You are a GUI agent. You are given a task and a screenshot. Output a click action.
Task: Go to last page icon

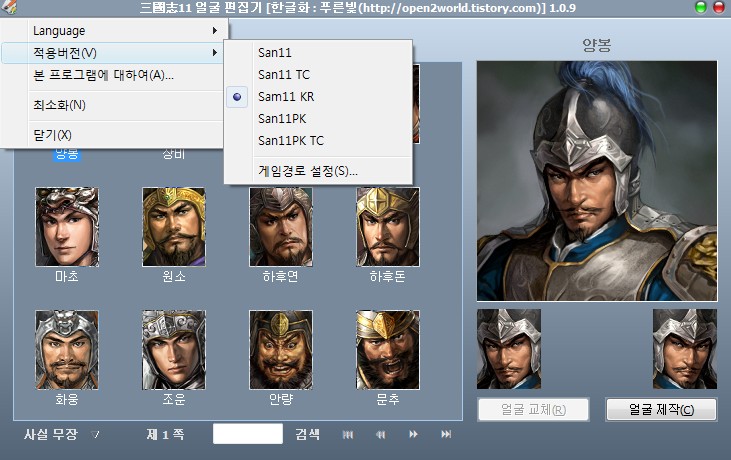point(446,434)
